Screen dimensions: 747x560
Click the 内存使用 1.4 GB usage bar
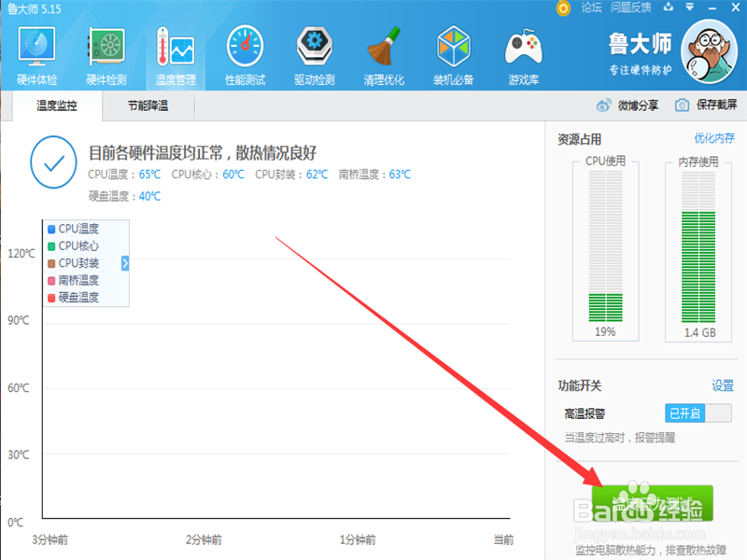click(x=698, y=246)
